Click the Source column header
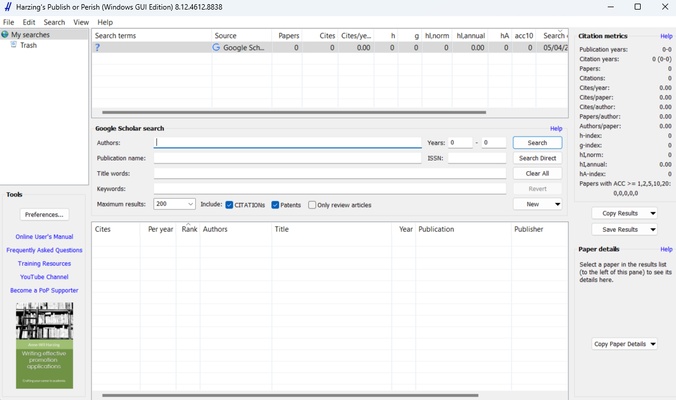 [241, 36]
